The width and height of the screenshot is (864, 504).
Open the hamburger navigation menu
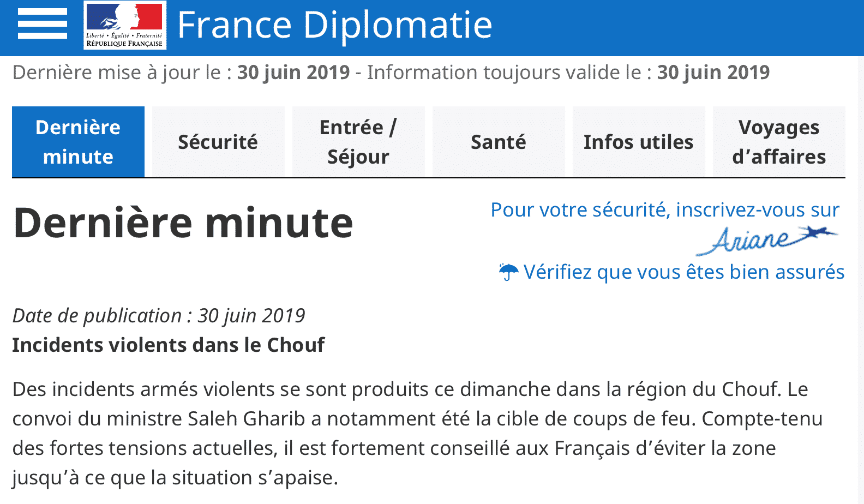click(x=42, y=23)
